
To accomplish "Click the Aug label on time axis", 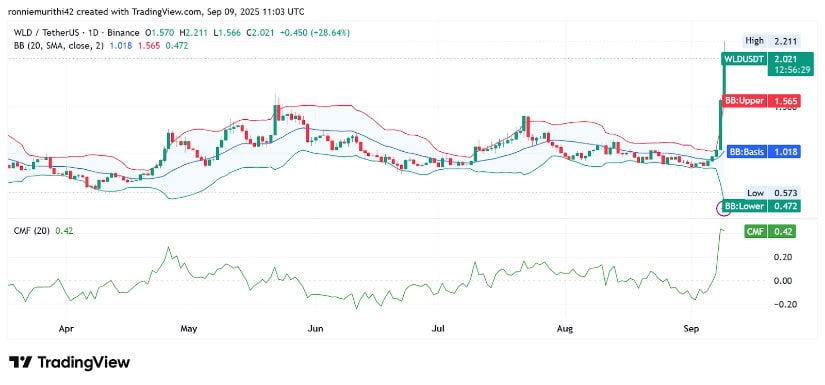I will [x=565, y=329].
